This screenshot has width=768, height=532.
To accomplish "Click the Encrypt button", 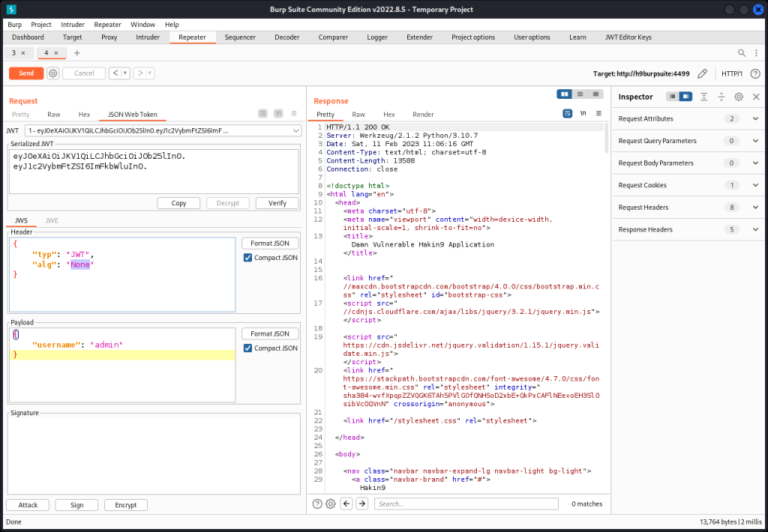I will point(126,505).
